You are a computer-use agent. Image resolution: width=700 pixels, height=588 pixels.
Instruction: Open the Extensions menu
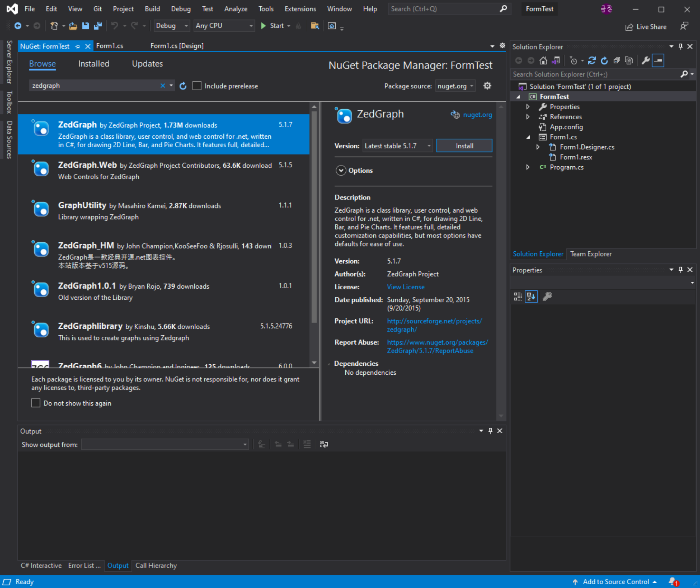click(x=300, y=9)
